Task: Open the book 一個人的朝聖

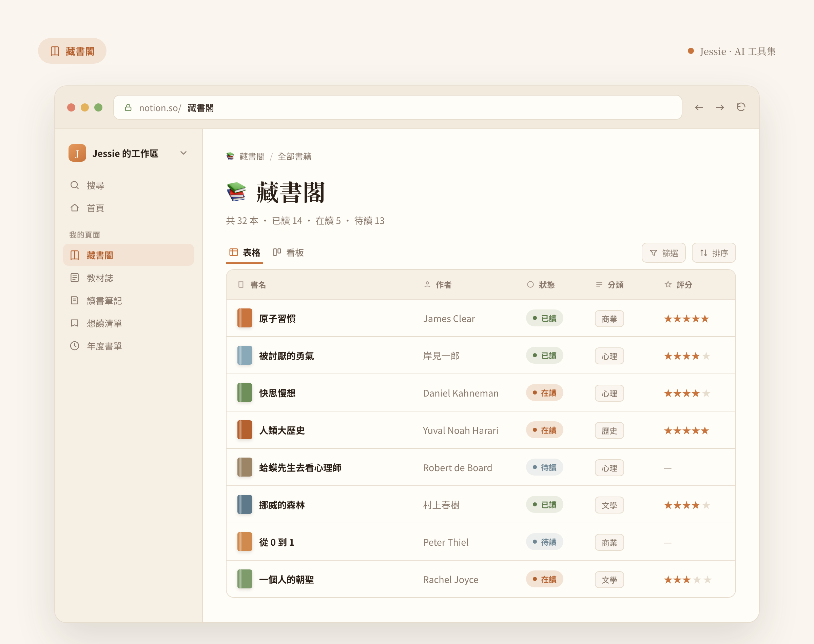Action: click(286, 580)
